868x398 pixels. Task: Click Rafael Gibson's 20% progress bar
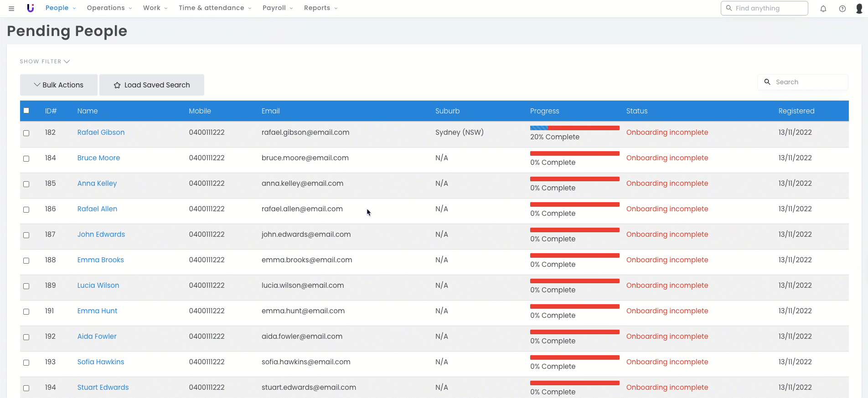tap(574, 128)
